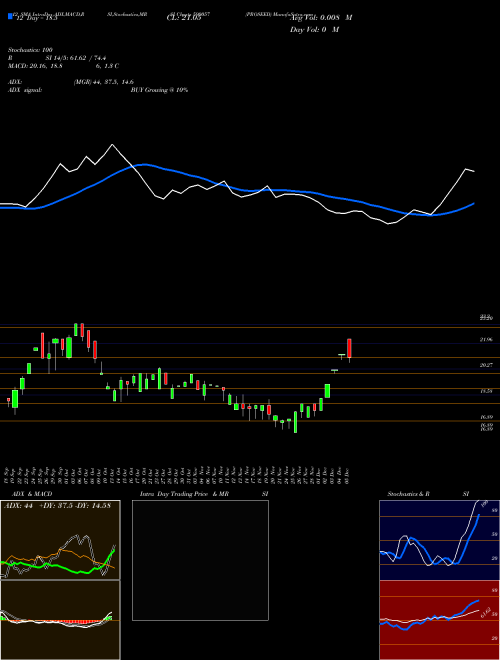Click the MACD histogram chart panel

[x=60, y=620]
